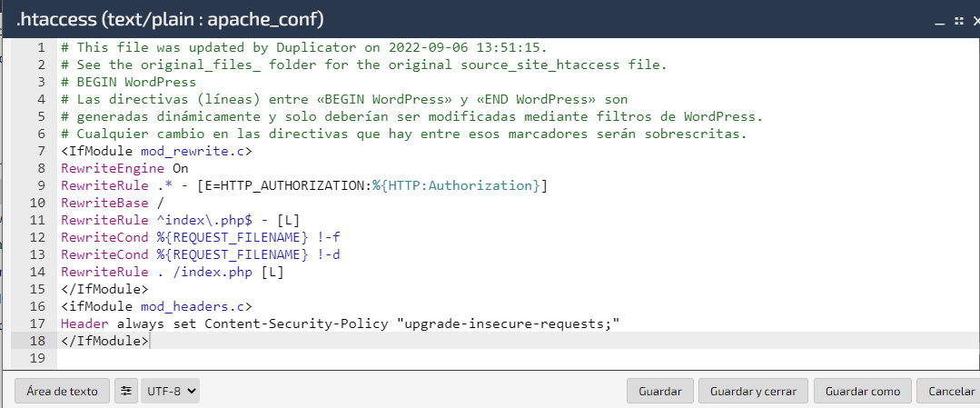980x408 pixels.
Task: Click the Guardar como button
Action: (863, 391)
